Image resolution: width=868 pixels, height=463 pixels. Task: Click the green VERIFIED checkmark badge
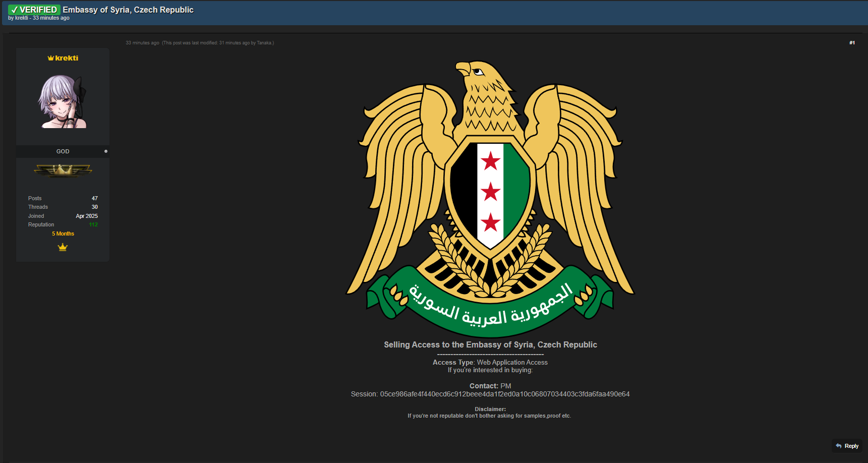pyautogui.click(x=34, y=10)
